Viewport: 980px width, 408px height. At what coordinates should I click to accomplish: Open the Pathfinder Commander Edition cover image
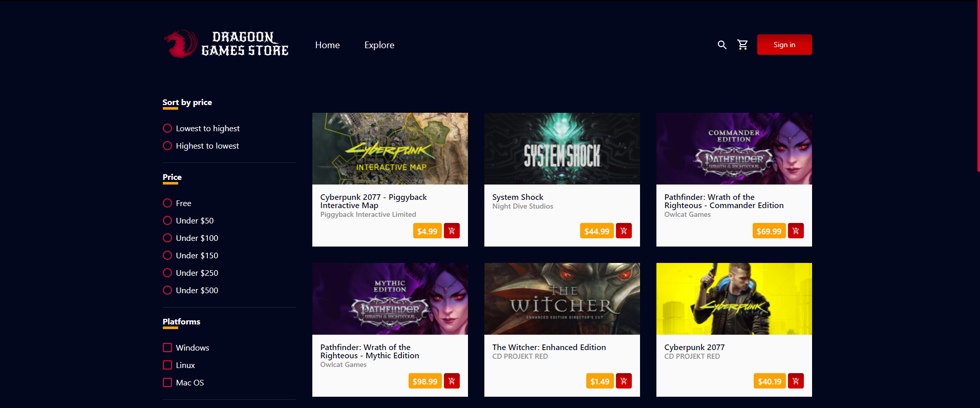(x=734, y=149)
